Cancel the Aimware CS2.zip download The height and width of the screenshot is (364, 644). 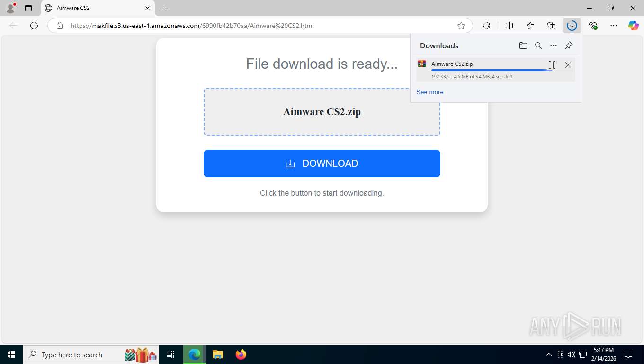(x=568, y=65)
